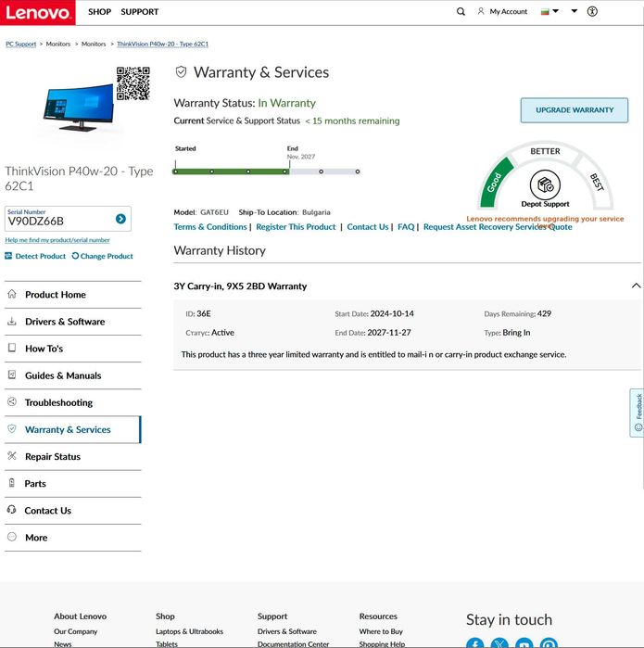Viewport: 644px width, 648px height.
Task: Collapse the 3Y Carry-in warranty section
Action: (637, 286)
